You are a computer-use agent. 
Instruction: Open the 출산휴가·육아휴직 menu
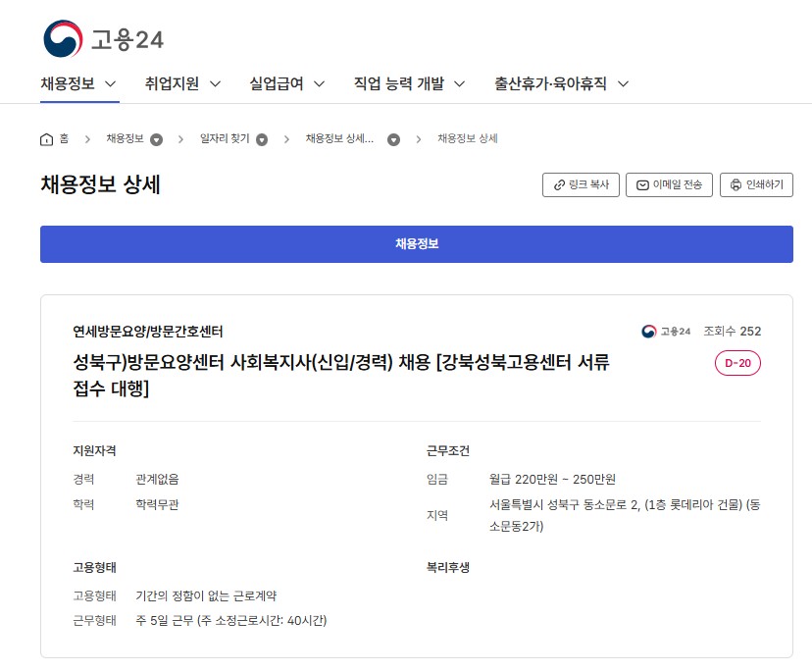coord(550,83)
